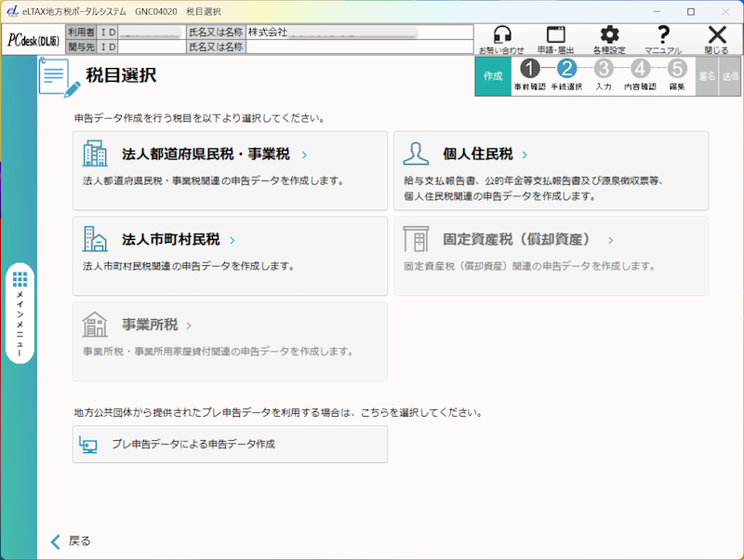Click text 給与支払報告書、公的年金等支払報告書及び源泉徴収票等、

[x=533, y=180]
